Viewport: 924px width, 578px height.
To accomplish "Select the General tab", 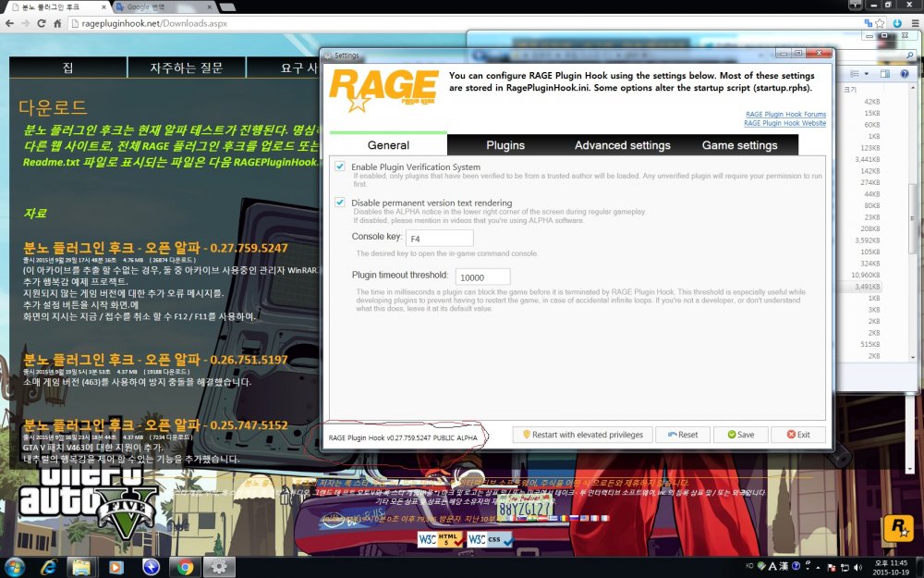I will 388,145.
